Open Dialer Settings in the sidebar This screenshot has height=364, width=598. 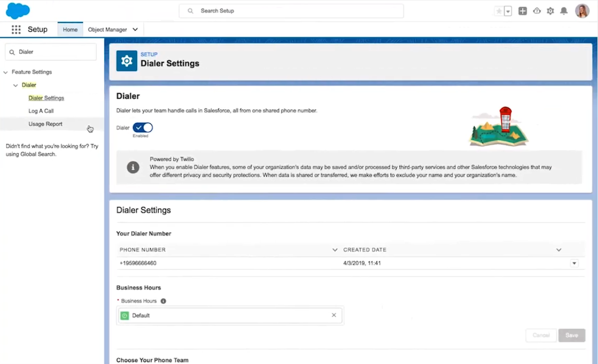click(46, 98)
